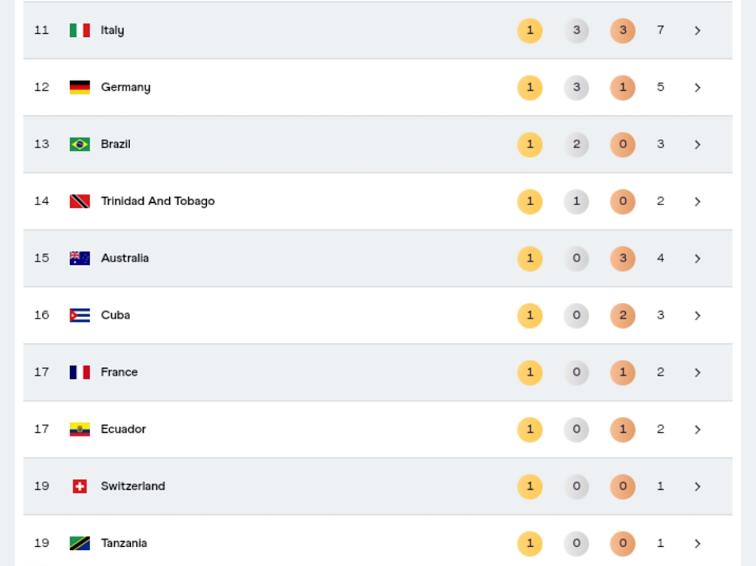This screenshot has height=566, width=756.
Task: Click the Trinidad And Tobago flag
Action: pyautogui.click(x=79, y=201)
